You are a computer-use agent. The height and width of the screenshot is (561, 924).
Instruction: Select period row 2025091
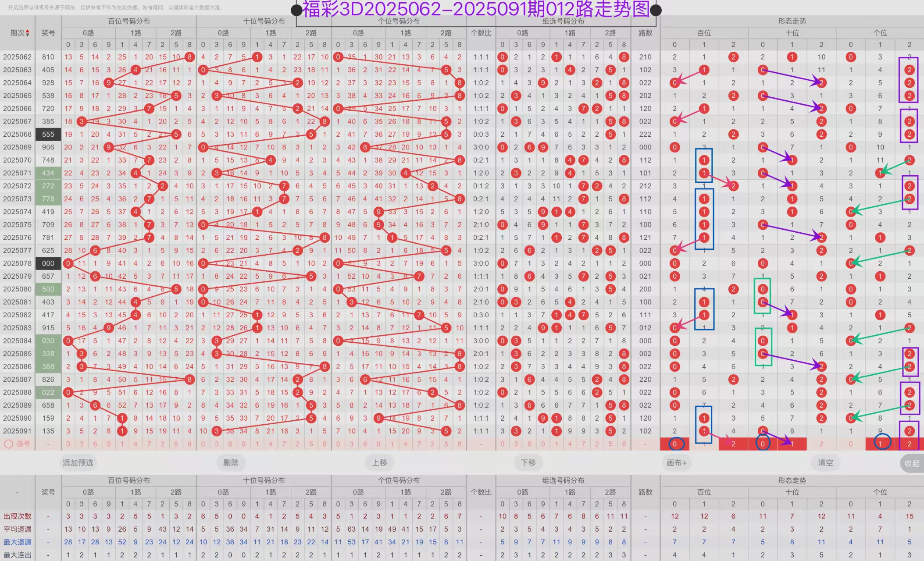(18, 431)
